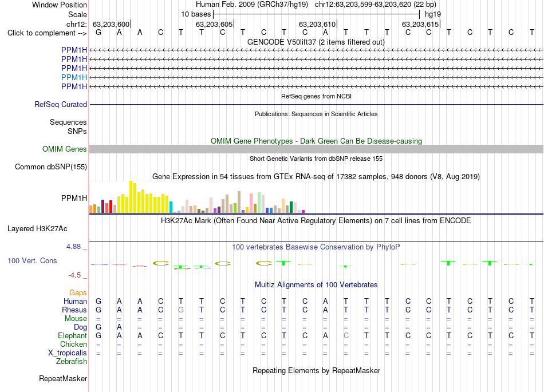This screenshot has height=392, width=544.
Task: Click the Window Position track label
Action: pos(60,5)
